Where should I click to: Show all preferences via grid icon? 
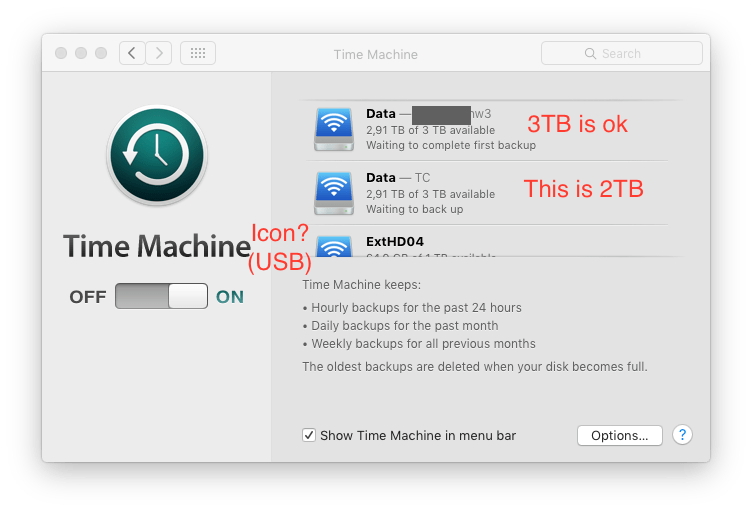pyautogui.click(x=198, y=53)
